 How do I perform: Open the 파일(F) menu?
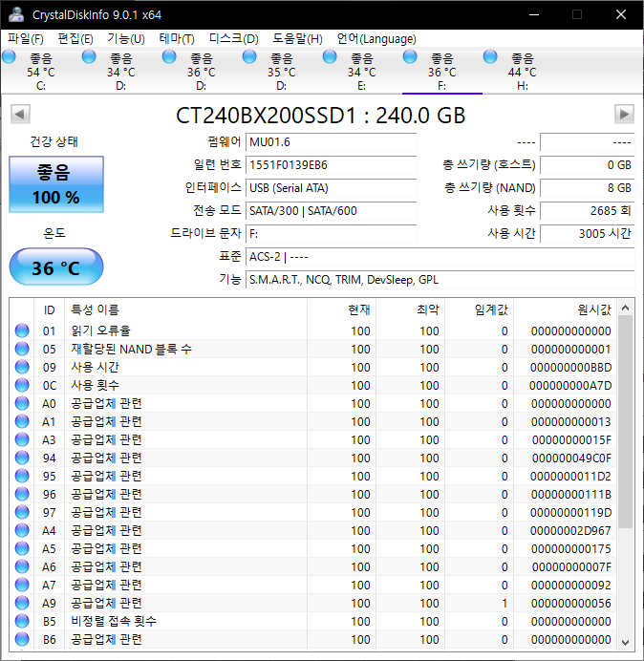coord(25,39)
